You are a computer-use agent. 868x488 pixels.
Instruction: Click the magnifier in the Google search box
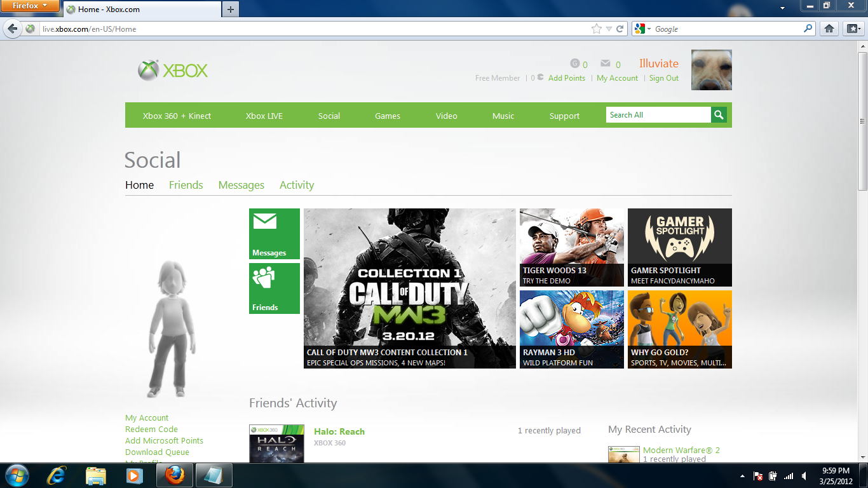808,29
